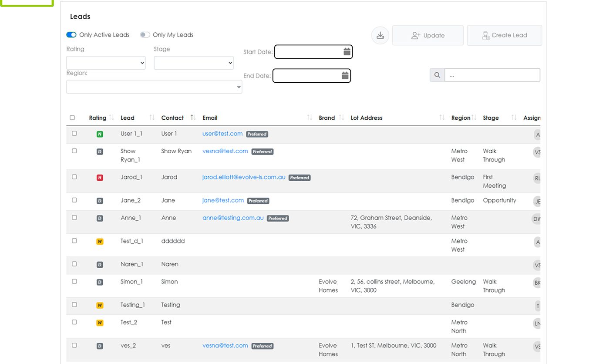The height and width of the screenshot is (364, 606).
Task: Click the leads search text box
Action: pos(492,75)
